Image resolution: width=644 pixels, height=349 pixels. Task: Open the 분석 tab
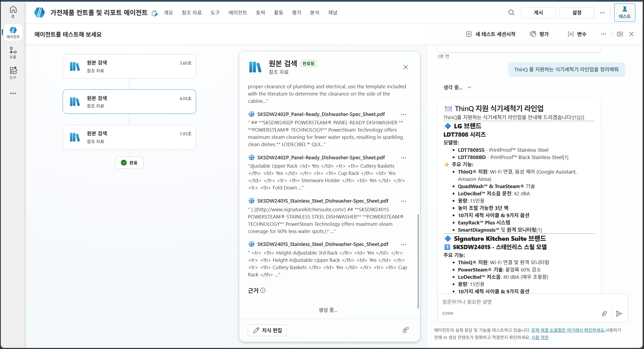[314, 13]
